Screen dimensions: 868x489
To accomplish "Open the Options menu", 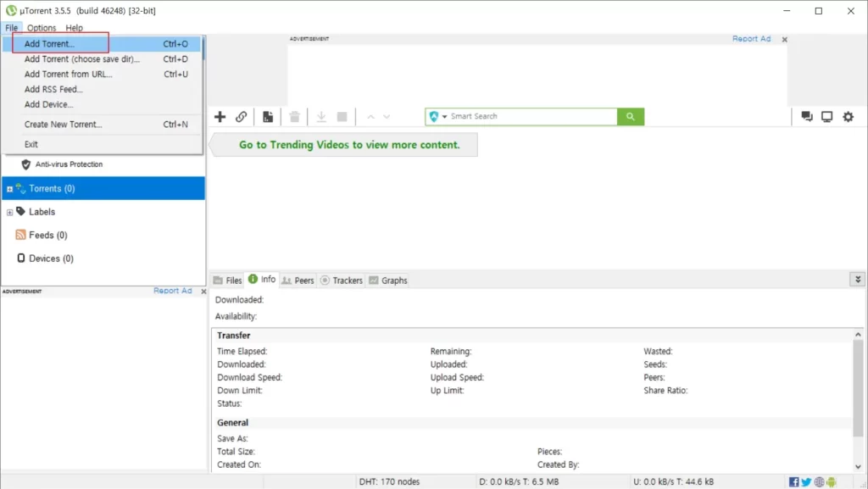I will click(x=42, y=28).
